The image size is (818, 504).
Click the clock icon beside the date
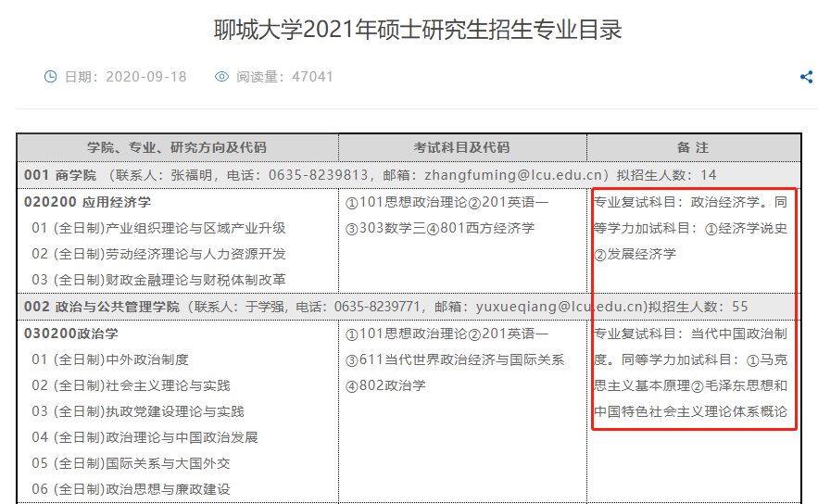tap(51, 77)
